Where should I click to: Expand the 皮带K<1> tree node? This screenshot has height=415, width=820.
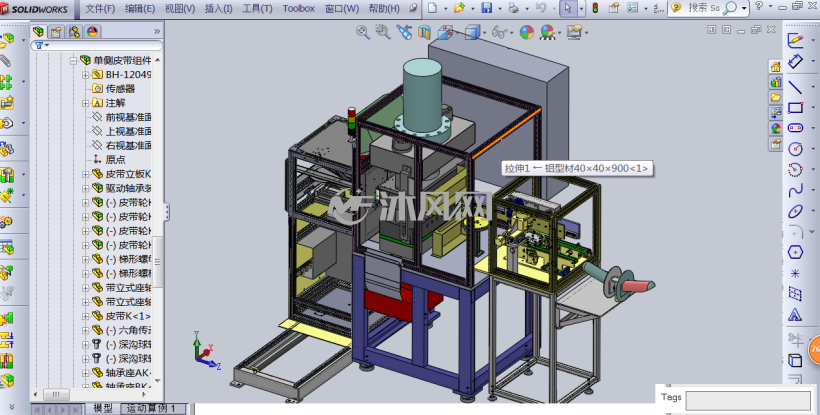tap(85, 316)
